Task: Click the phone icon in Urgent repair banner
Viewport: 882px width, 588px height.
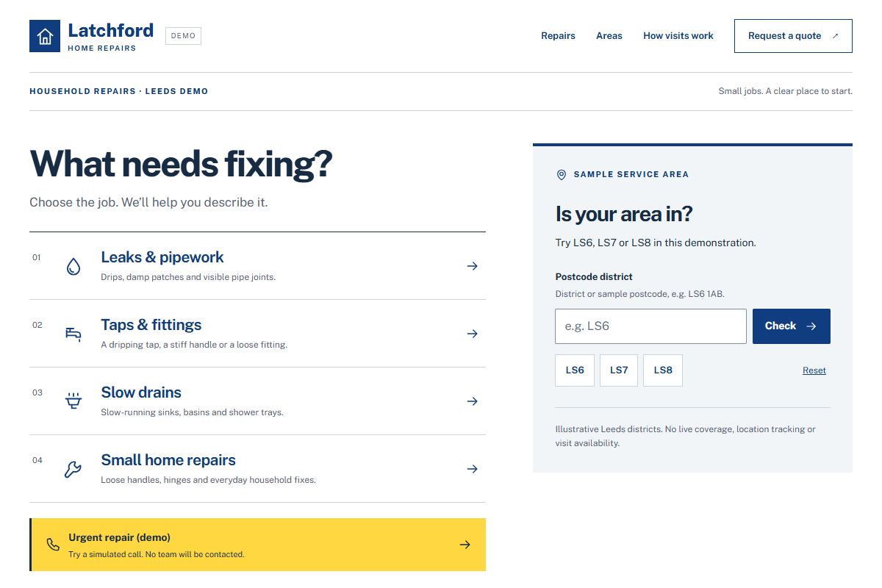Action: click(x=53, y=545)
